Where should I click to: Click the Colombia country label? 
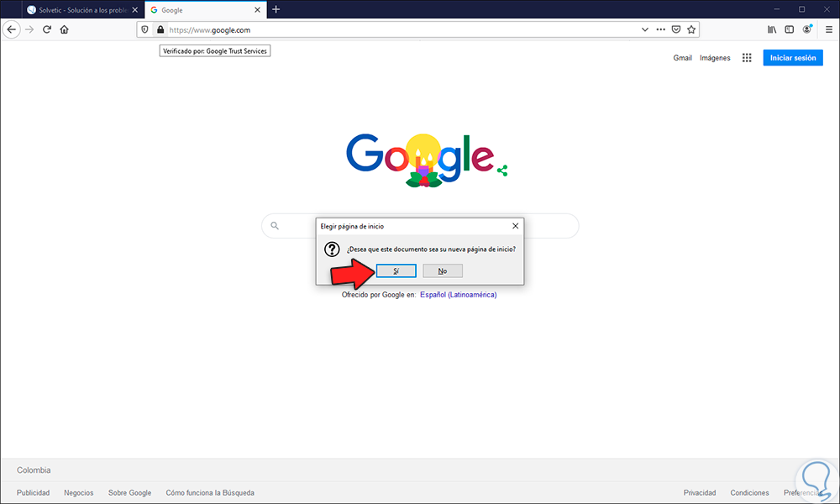34,470
